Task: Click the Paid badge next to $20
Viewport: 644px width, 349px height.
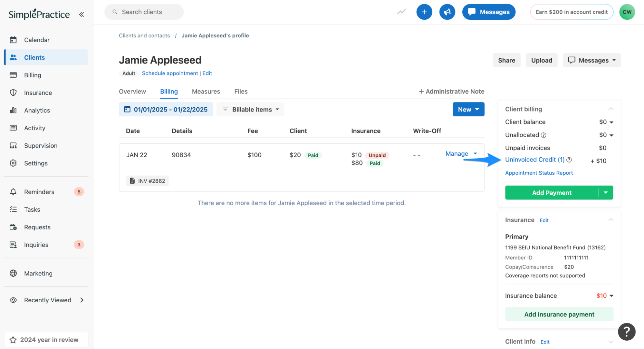Action: click(x=313, y=155)
